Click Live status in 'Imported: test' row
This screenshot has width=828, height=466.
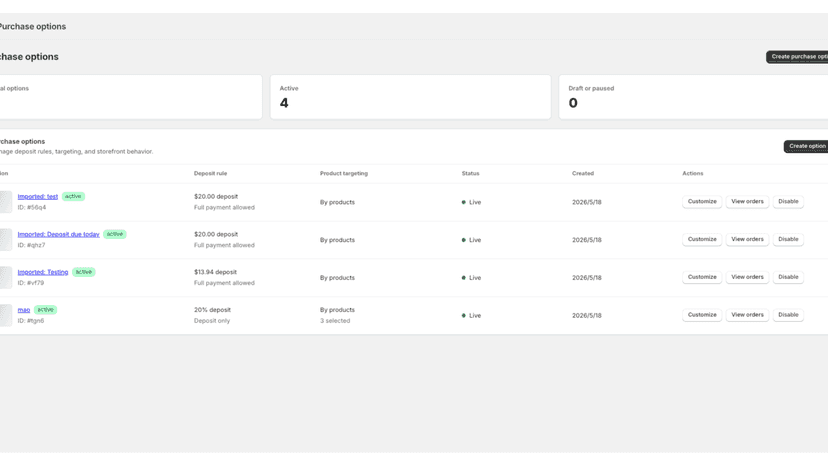(472, 202)
